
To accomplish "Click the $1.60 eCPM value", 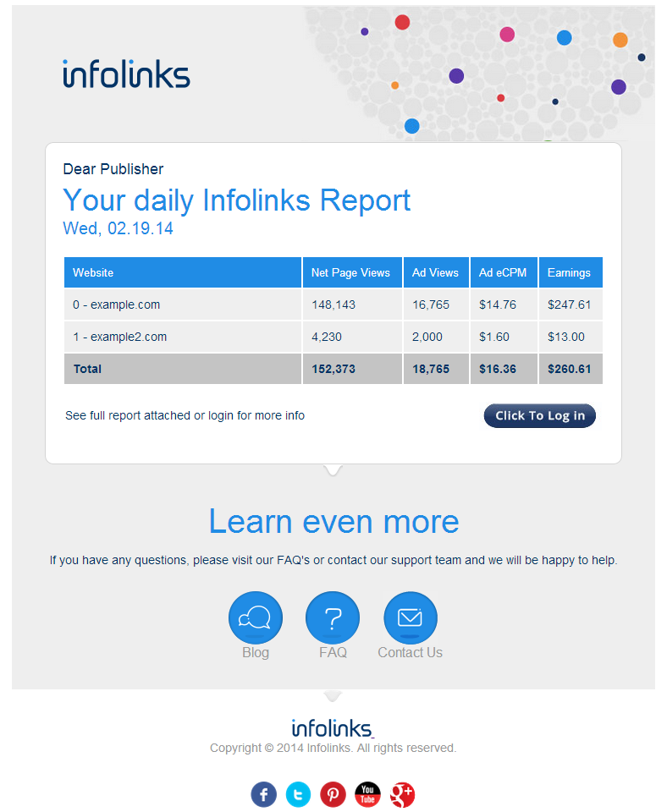I will 493,337.
